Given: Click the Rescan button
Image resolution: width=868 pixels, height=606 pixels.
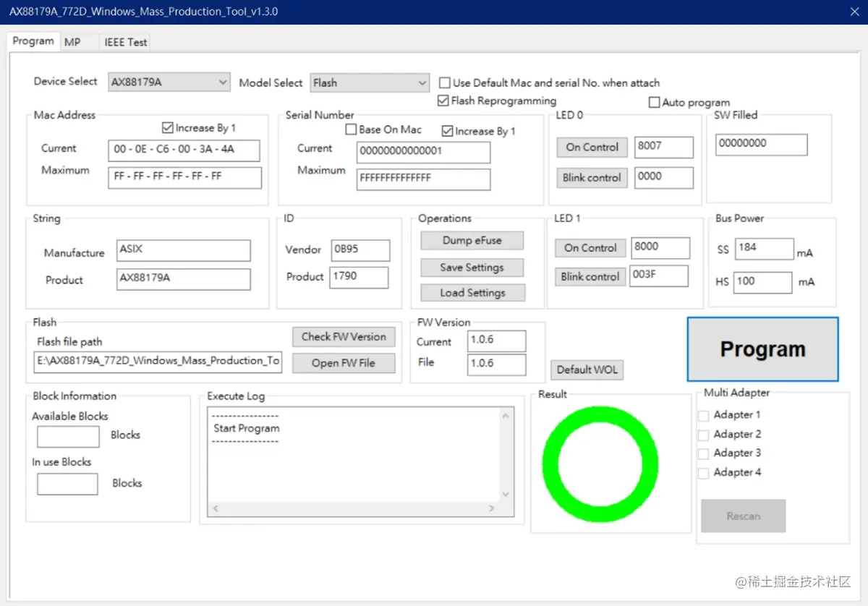Looking at the screenshot, I should coord(744,516).
